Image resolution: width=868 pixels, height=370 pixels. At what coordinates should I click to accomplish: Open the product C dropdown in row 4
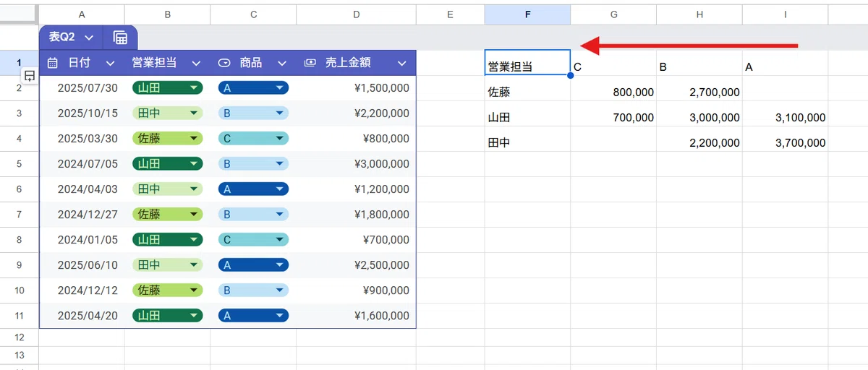280,139
